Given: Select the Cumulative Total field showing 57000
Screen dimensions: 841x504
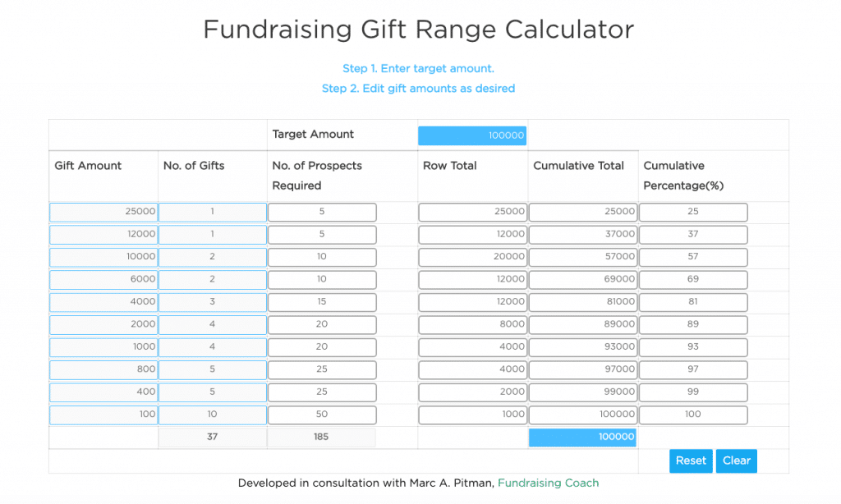Looking at the screenshot, I should coord(583,257).
